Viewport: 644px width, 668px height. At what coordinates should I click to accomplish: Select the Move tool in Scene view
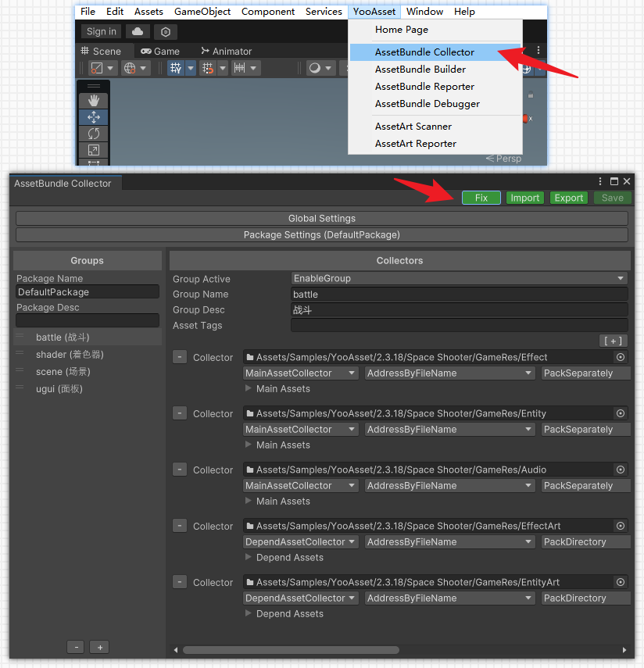click(x=94, y=117)
